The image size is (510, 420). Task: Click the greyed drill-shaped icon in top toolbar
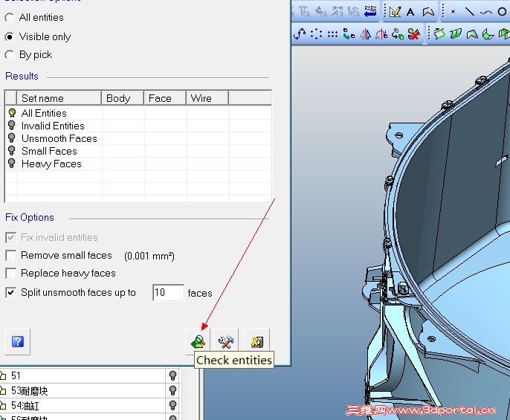click(304, 12)
